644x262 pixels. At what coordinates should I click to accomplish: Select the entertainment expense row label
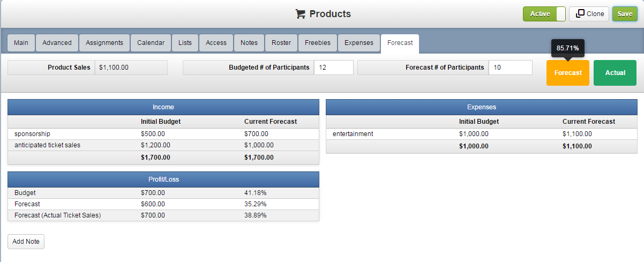pos(353,134)
